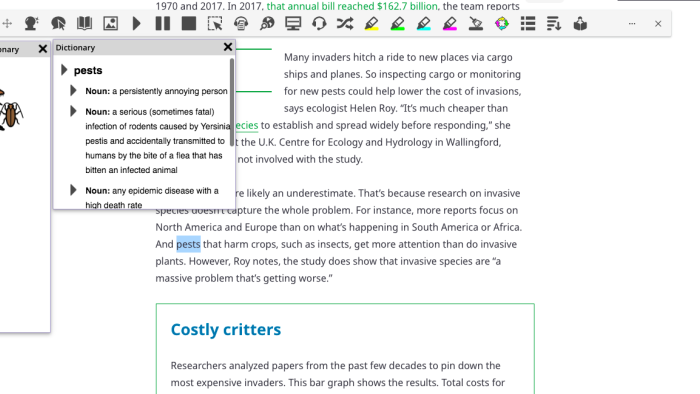Activate the Screenshot Reader tool
Screen dimensions: 700x394
pos(215,24)
